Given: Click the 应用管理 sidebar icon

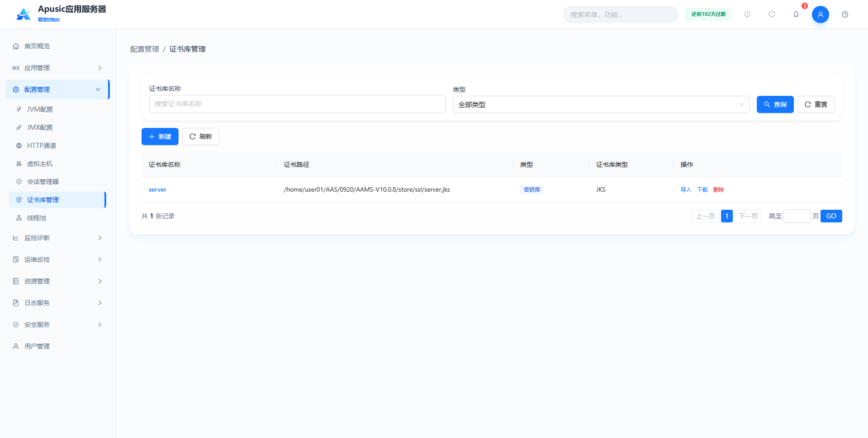Looking at the screenshot, I should click(16, 68).
